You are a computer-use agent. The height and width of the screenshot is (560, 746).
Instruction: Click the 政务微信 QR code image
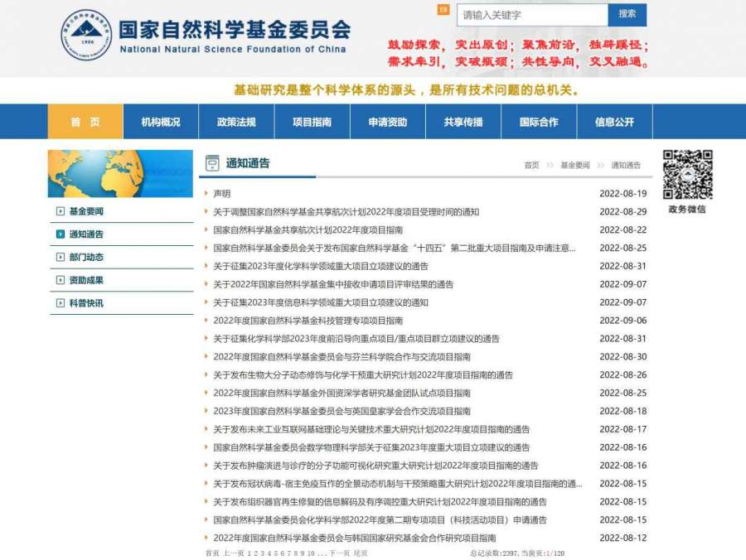click(x=687, y=175)
